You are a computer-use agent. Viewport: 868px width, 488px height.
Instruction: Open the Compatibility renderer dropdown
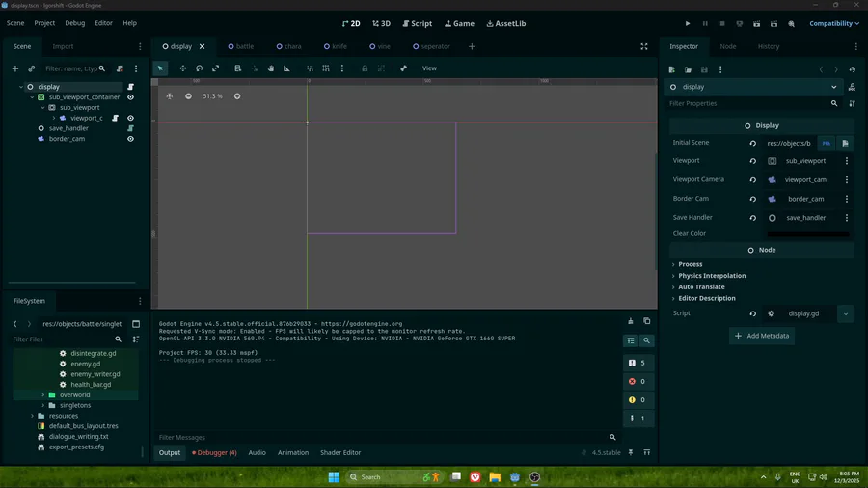pos(834,24)
